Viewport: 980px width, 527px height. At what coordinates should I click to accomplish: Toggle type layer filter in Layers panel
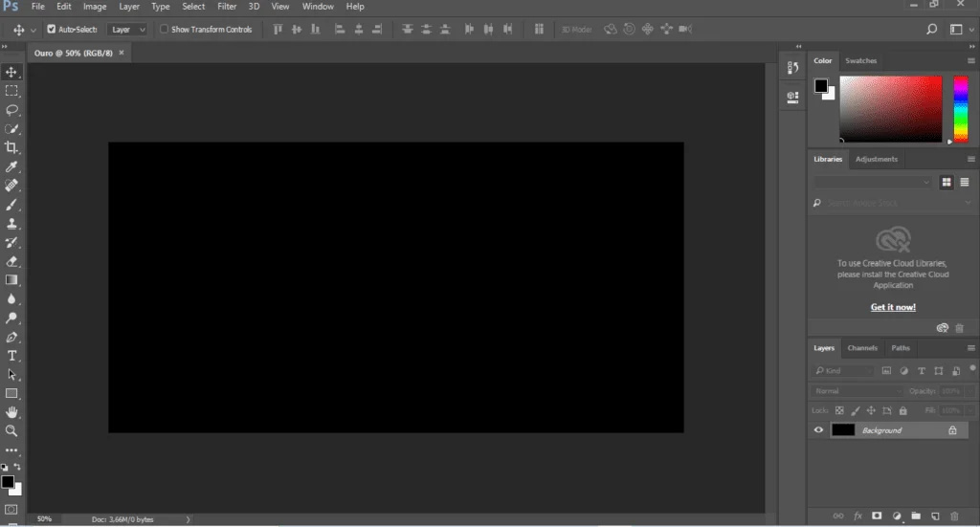coord(922,371)
